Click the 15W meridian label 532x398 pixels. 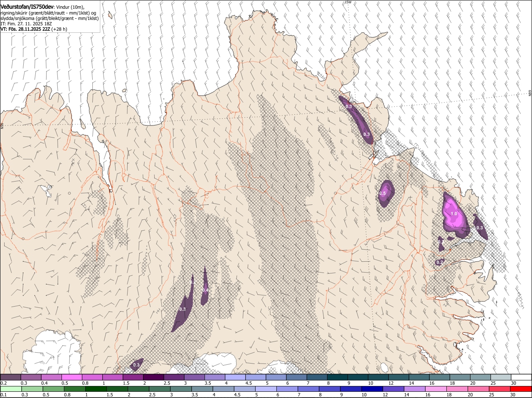(348, 2)
